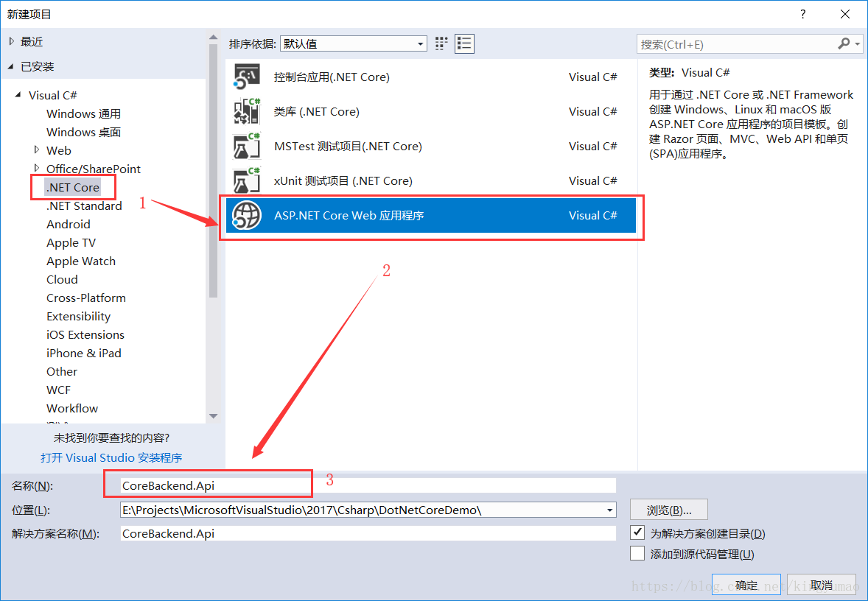Select the Cloud category
Image resolution: width=868 pixels, height=601 pixels.
pos(62,279)
